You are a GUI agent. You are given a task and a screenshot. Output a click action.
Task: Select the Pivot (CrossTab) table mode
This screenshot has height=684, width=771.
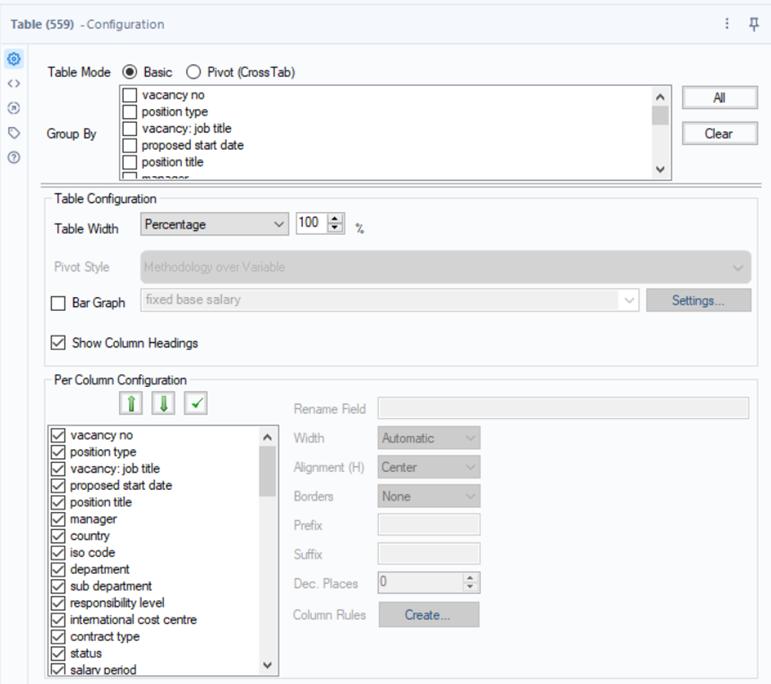coord(194,72)
